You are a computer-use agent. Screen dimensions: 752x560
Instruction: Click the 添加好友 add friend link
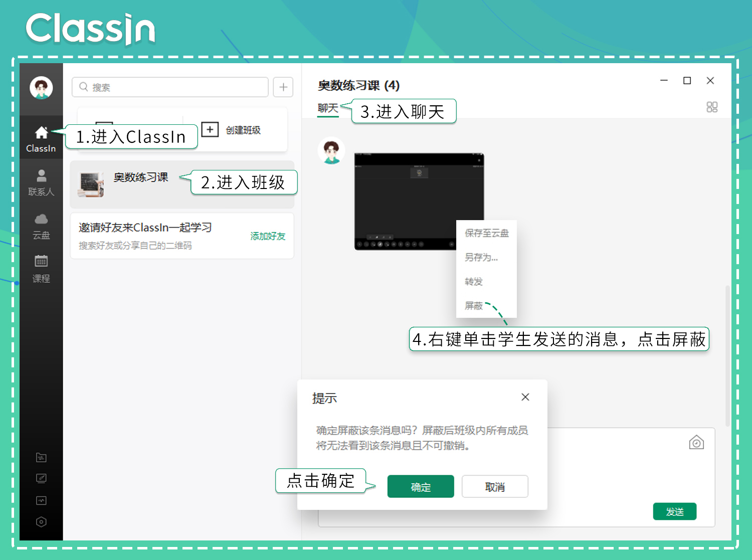(268, 236)
